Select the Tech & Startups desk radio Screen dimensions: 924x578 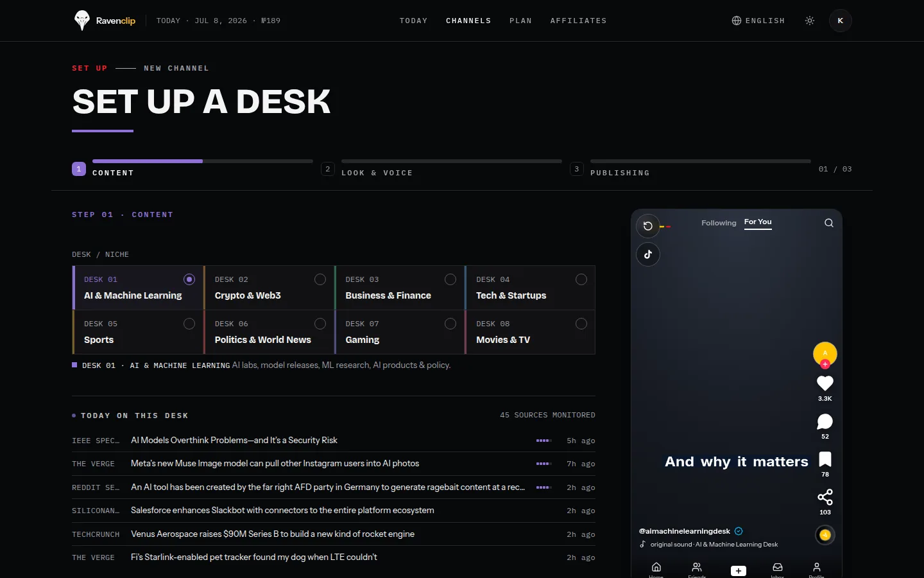click(581, 279)
